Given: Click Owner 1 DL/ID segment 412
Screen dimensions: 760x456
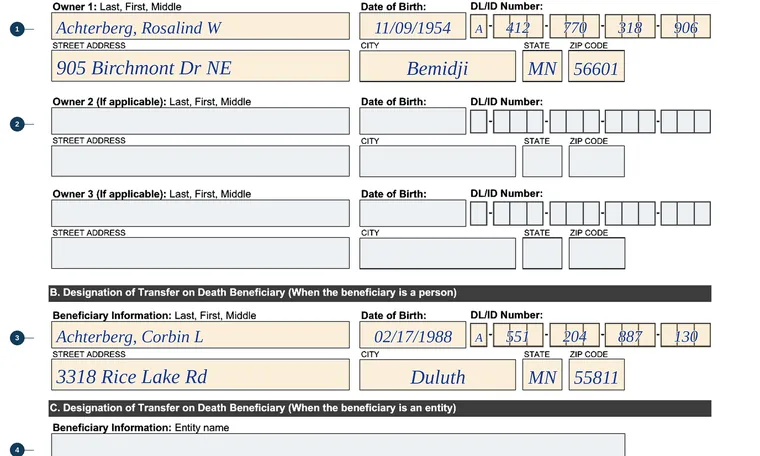Looking at the screenshot, I should click(x=518, y=26).
